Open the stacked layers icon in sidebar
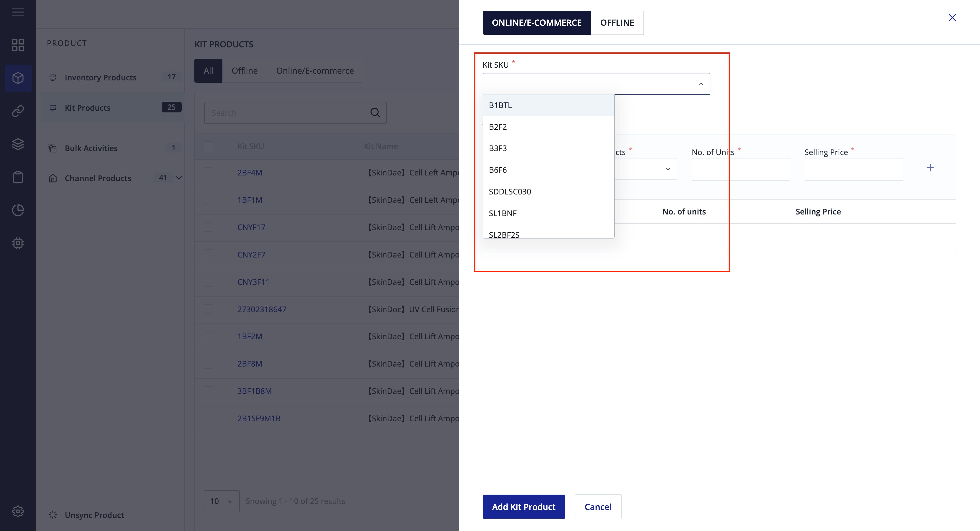 click(x=18, y=144)
